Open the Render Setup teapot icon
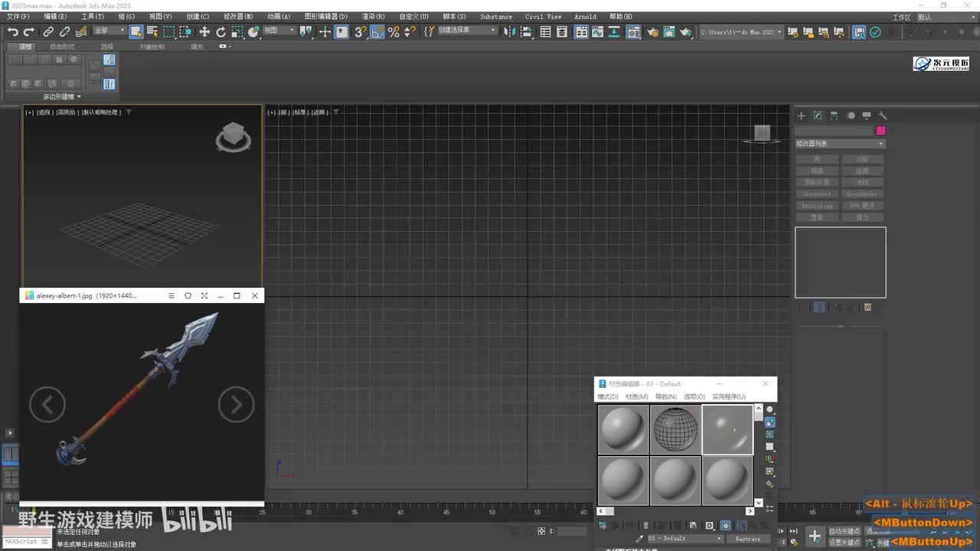The image size is (980, 551). coord(652,32)
